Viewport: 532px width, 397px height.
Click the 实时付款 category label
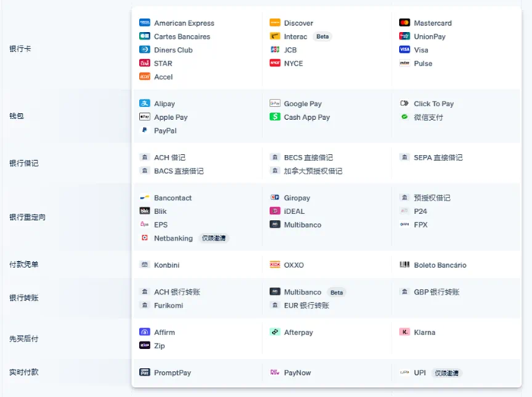point(24,372)
